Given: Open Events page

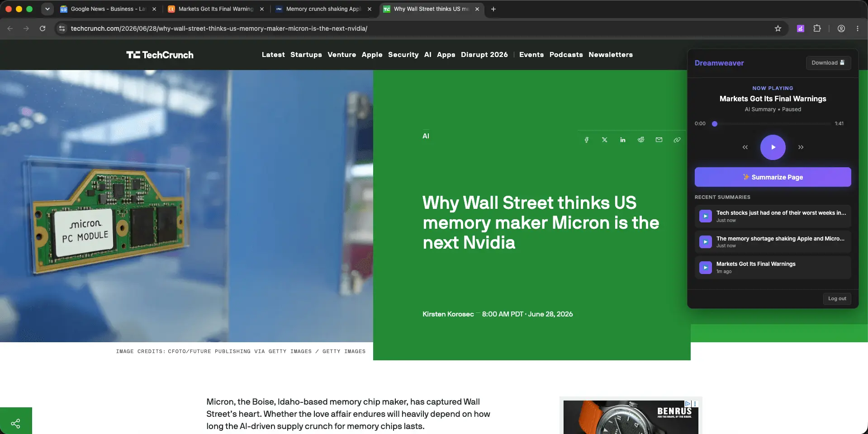Looking at the screenshot, I should point(531,55).
